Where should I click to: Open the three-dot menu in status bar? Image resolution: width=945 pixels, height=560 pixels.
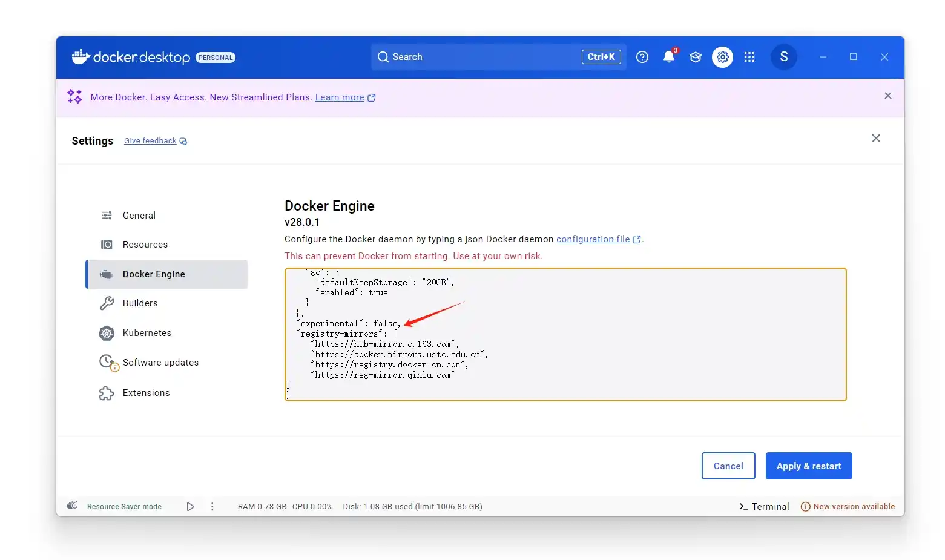212,507
